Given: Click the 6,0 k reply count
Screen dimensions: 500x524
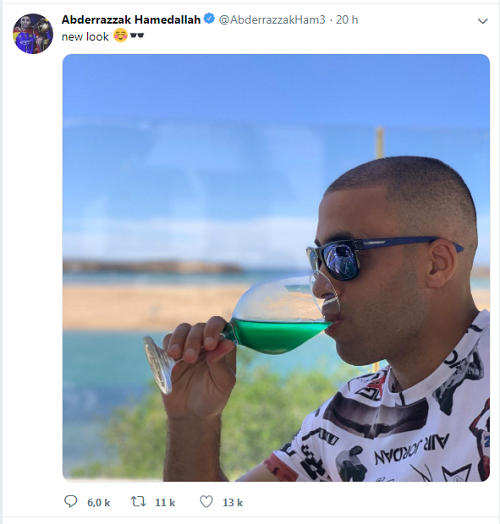Looking at the screenshot, I should tap(99, 503).
